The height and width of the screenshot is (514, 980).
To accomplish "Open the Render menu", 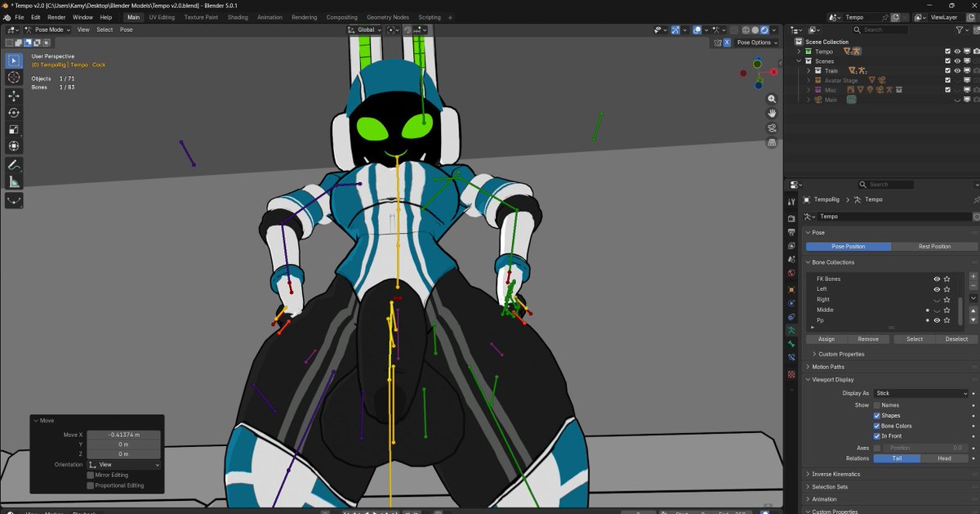I will tap(56, 17).
